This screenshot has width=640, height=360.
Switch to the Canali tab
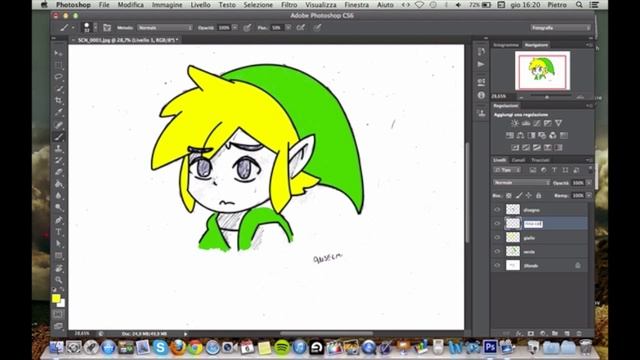[518, 160]
